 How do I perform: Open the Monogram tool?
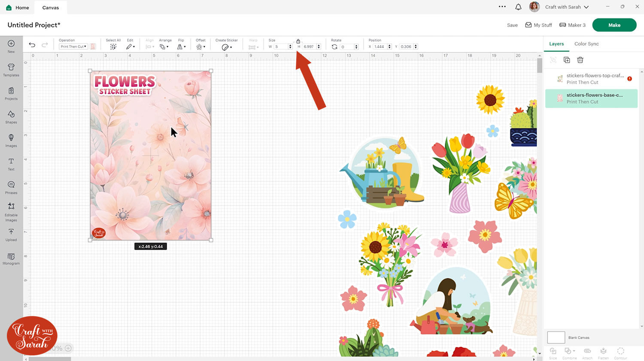coord(11,258)
